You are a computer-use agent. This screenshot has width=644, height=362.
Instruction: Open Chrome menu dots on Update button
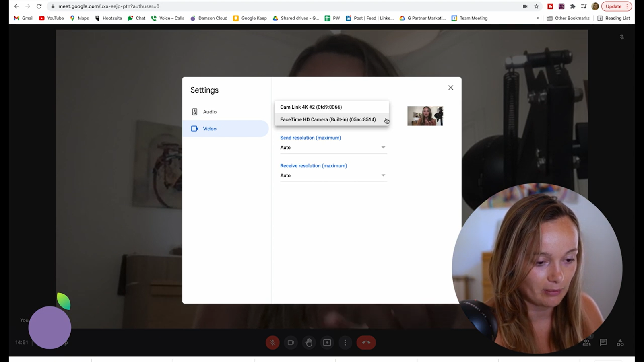click(627, 6)
